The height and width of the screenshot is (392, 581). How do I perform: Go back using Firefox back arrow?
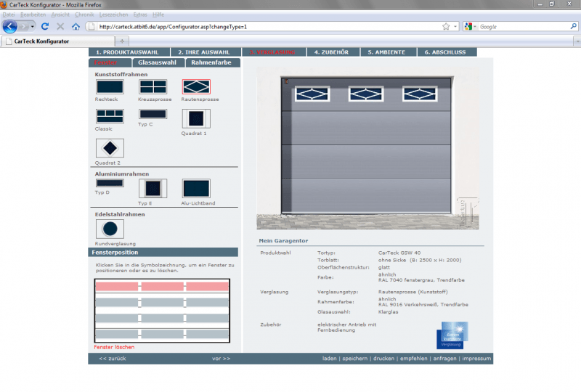tap(10, 27)
